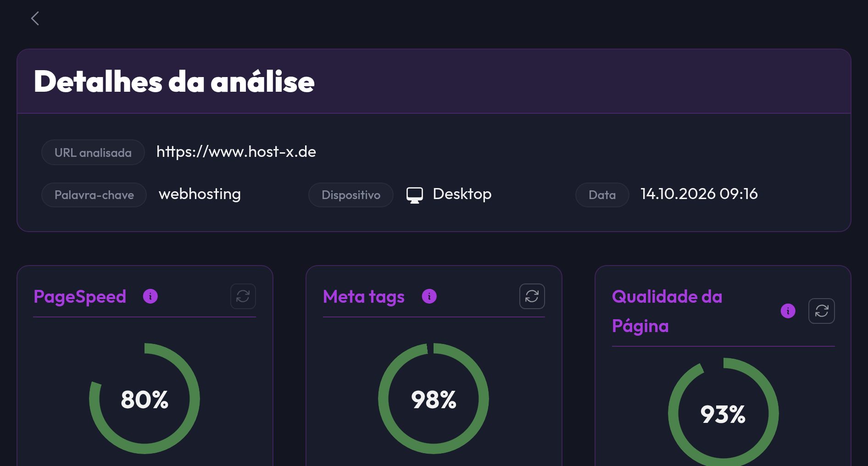Click the keyword value webhosting
Image resolution: width=868 pixels, height=466 pixels.
point(200,194)
